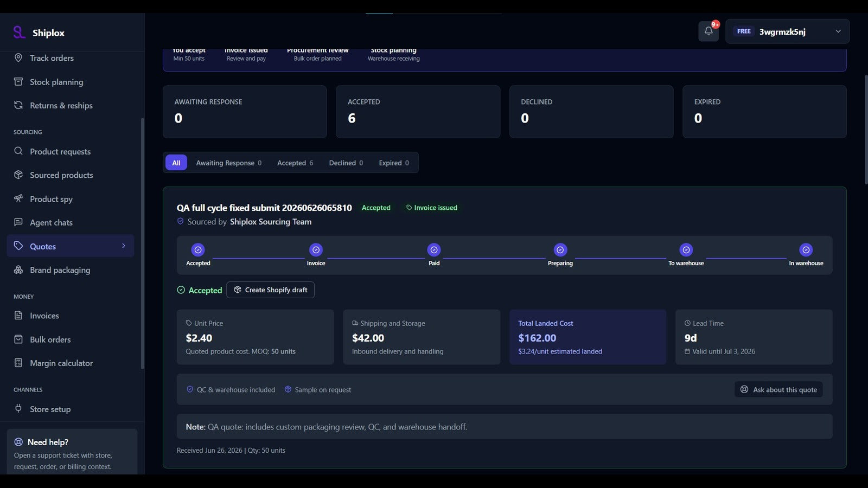Click the To warehouse progress step marker
Image resolution: width=868 pixels, height=488 pixels.
point(686,250)
